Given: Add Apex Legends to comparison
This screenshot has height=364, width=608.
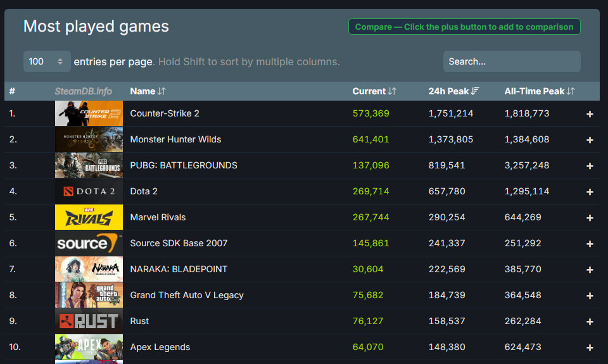Looking at the screenshot, I should [x=590, y=348].
